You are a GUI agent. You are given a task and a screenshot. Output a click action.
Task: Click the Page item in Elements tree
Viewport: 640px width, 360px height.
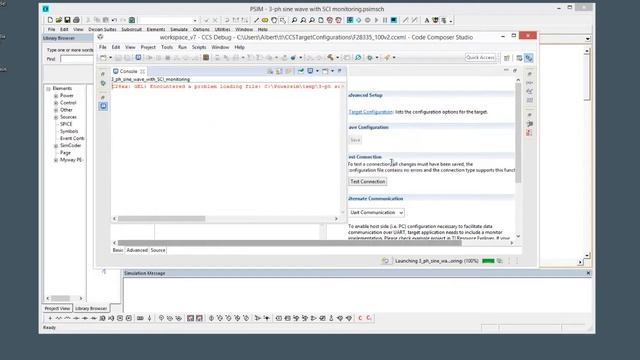pyautogui.click(x=65, y=153)
